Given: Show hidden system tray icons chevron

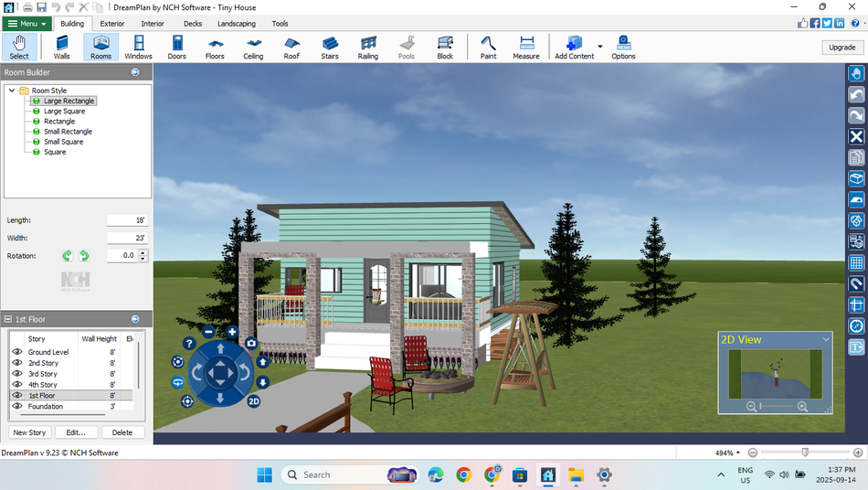Looking at the screenshot, I should click(721, 474).
